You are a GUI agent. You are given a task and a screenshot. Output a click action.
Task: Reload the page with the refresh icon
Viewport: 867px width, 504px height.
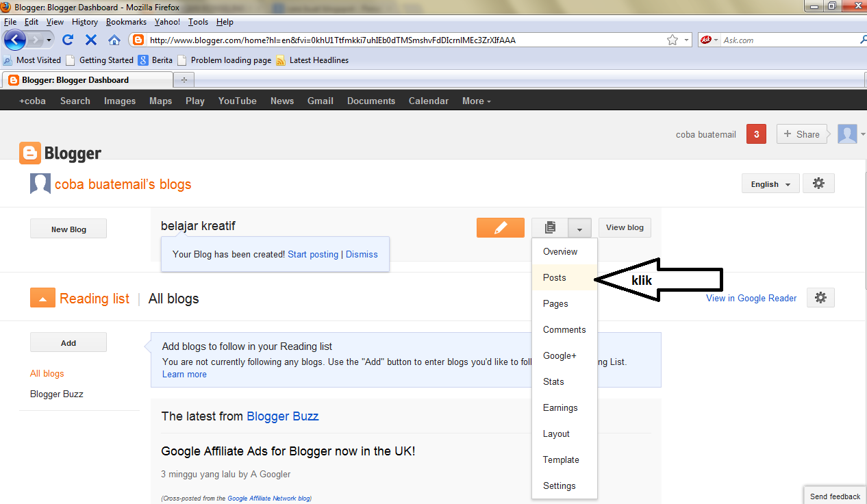(68, 40)
